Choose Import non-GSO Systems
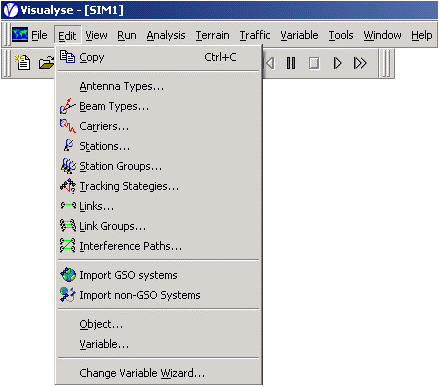This screenshot has width=440, height=387. click(x=158, y=295)
